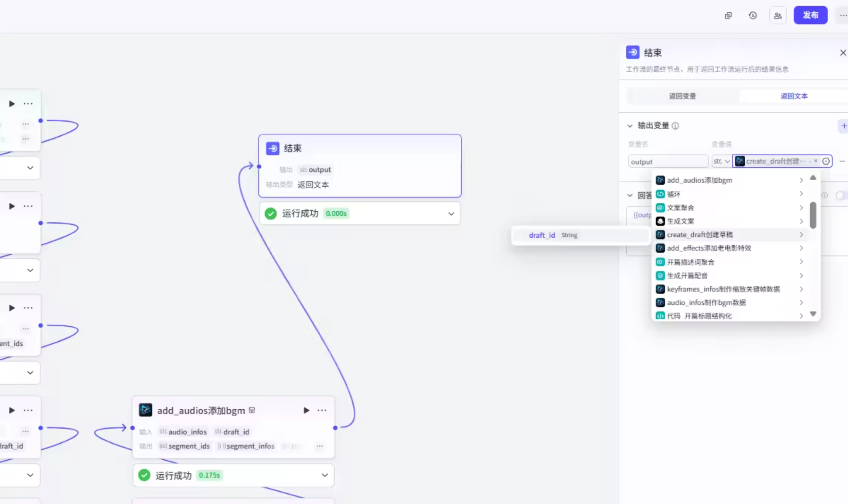Switch to 返回文本 tab

tap(794, 96)
